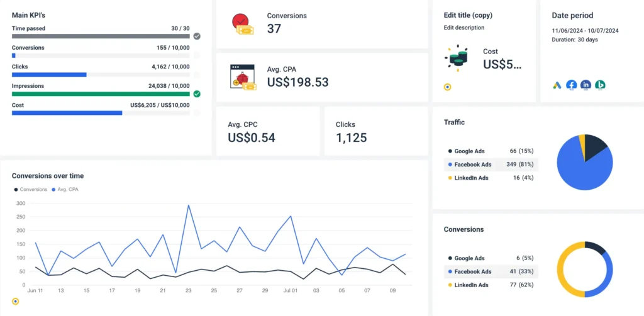Click the Bing Ads source icon

(600, 85)
